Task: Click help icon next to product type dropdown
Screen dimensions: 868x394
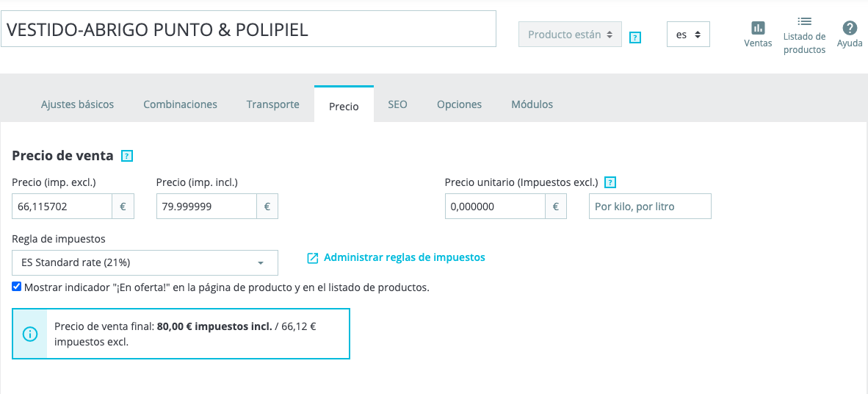Action: (636, 37)
